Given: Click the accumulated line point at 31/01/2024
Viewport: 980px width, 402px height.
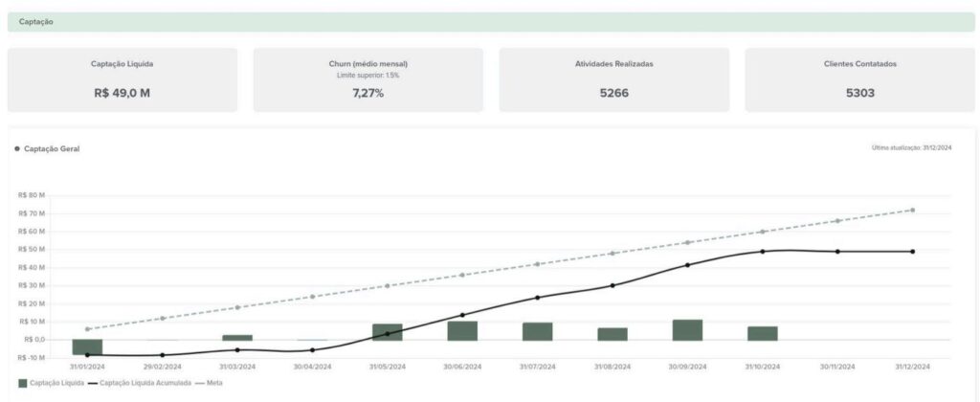Looking at the screenshot, I should (x=87, y=354).
